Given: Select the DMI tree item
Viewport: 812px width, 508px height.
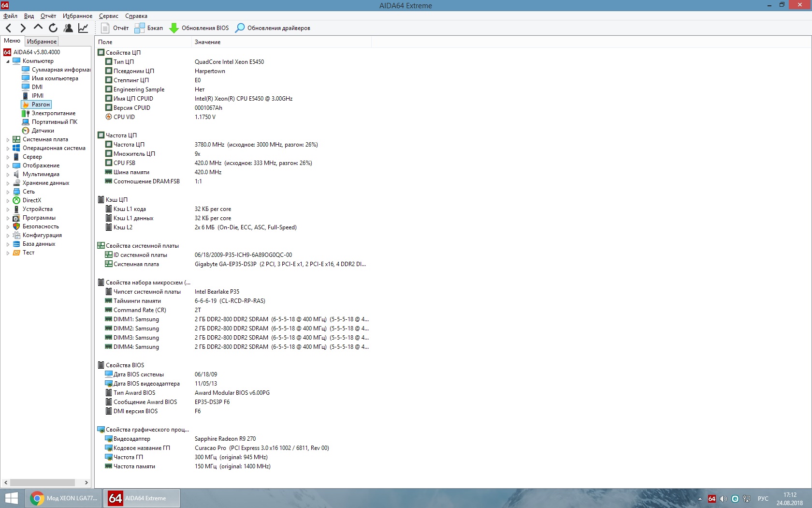Looking at the screenshot, I should [x=32, y=87].
